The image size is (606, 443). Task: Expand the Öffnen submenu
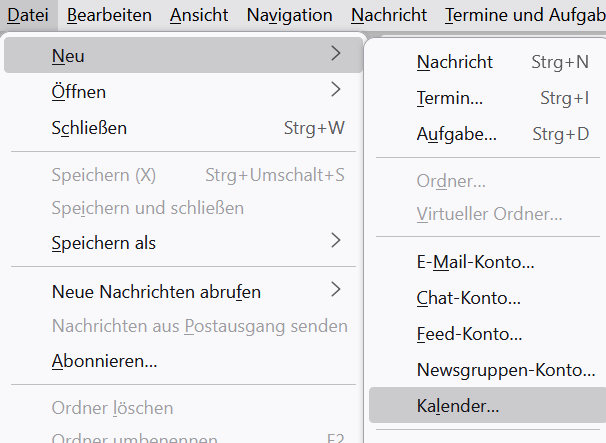point(180,92)
